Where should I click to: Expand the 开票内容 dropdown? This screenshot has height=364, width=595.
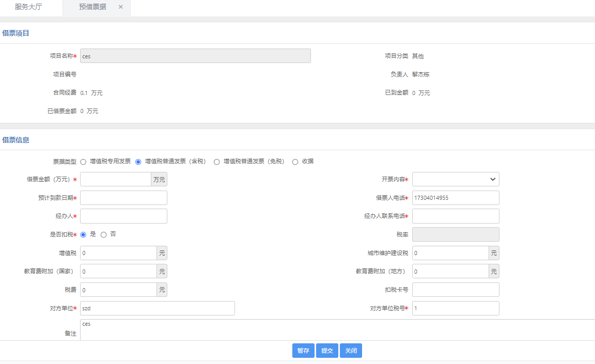click(x=455, y=179)
